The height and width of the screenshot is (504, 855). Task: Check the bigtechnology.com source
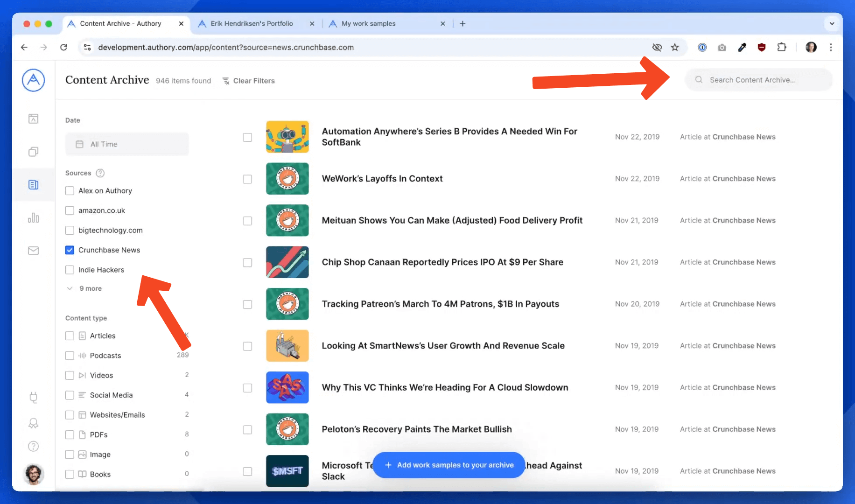click(70, 231)
